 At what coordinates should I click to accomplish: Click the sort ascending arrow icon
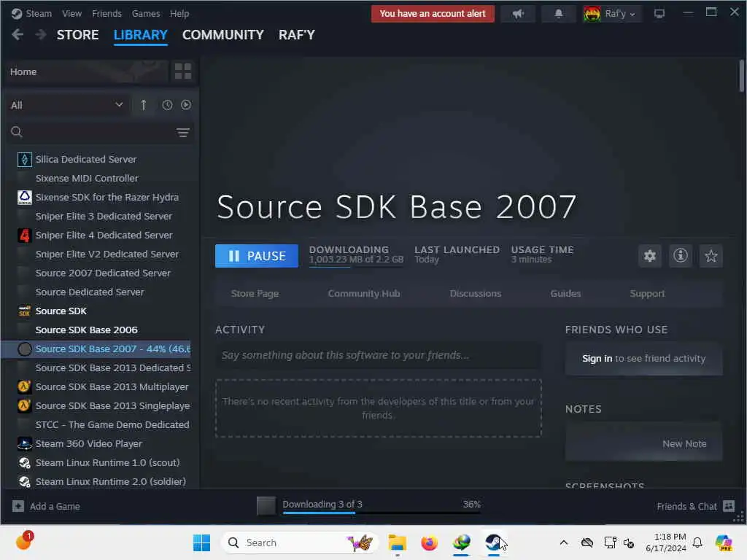point(144,105)
